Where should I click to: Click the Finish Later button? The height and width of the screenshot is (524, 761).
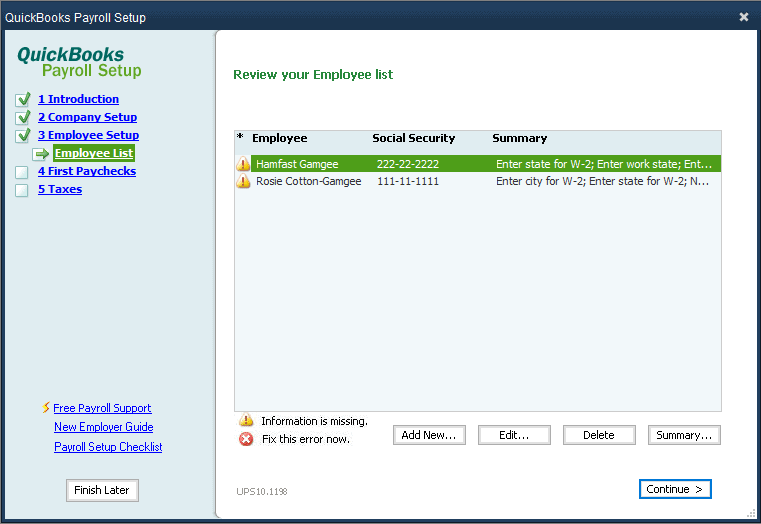[102, 490]
